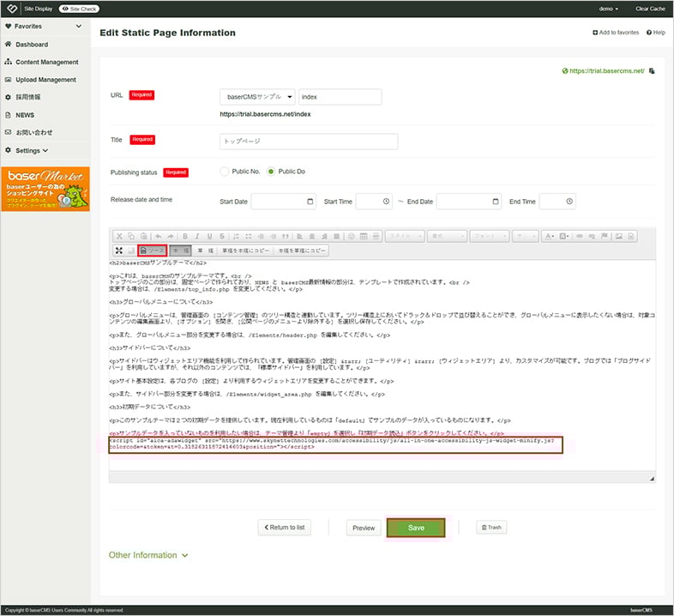
Task: Open Content Management in sidebar
Action: (x=46, y=62)
